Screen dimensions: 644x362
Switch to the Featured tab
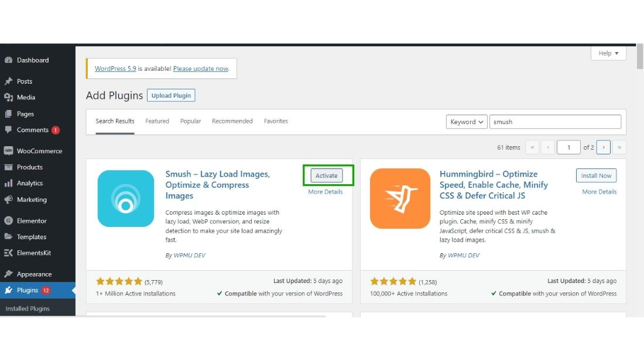click(x=157, y=121)
